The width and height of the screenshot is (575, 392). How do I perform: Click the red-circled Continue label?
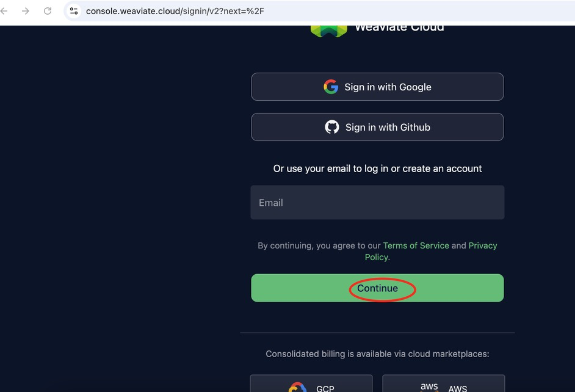378,288
